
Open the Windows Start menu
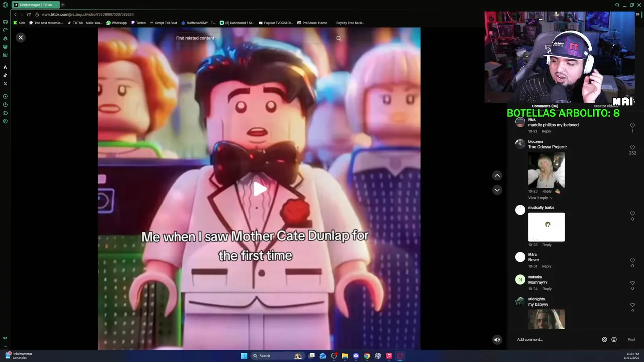pyautogui.click(x=244, y=356)
